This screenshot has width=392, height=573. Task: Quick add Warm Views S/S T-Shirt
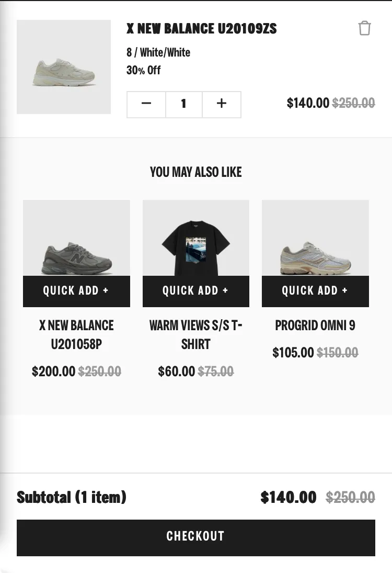pos(195,291)
